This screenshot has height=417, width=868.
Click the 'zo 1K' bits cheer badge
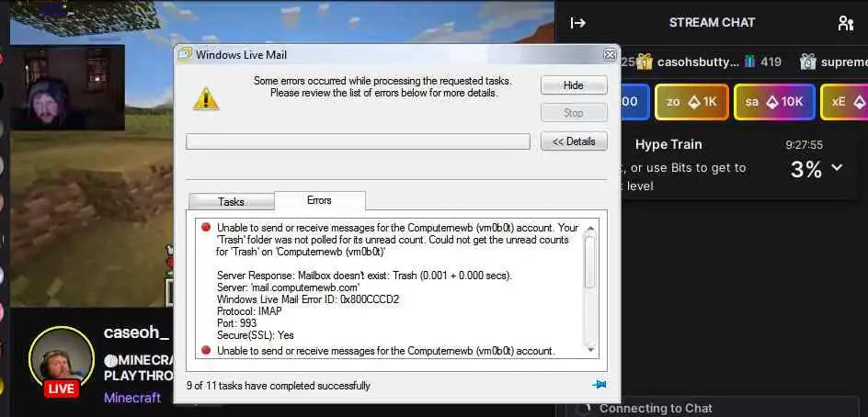pyautogui.click(x=691, y=102)
